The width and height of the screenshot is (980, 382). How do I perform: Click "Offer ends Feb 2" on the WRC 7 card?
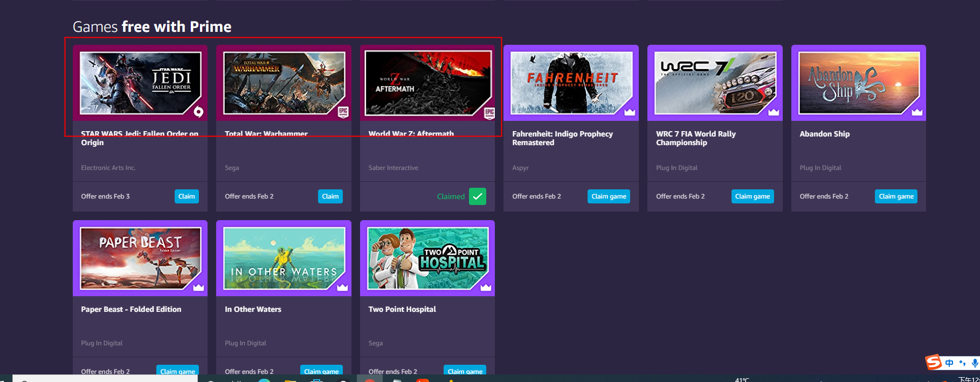680,196
